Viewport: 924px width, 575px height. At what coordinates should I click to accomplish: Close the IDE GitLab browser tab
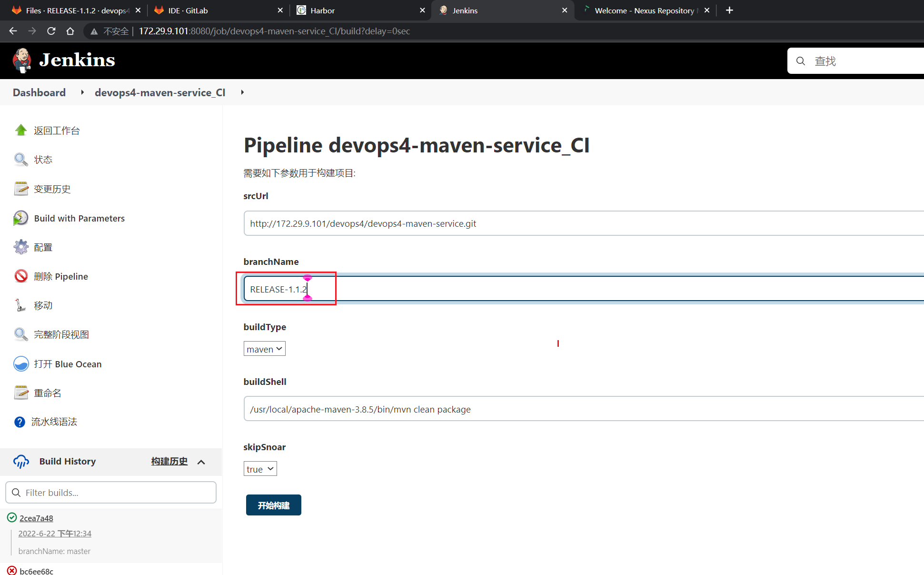280,10
